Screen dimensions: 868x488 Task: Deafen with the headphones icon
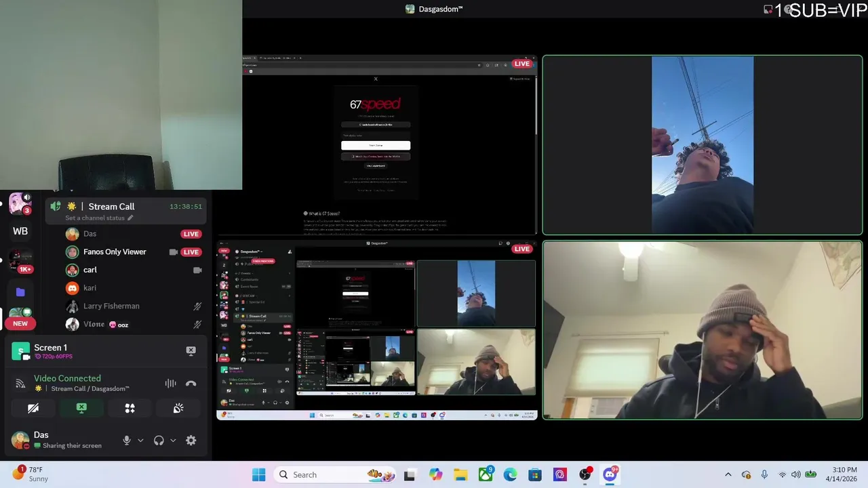click(x=159, y=440)
